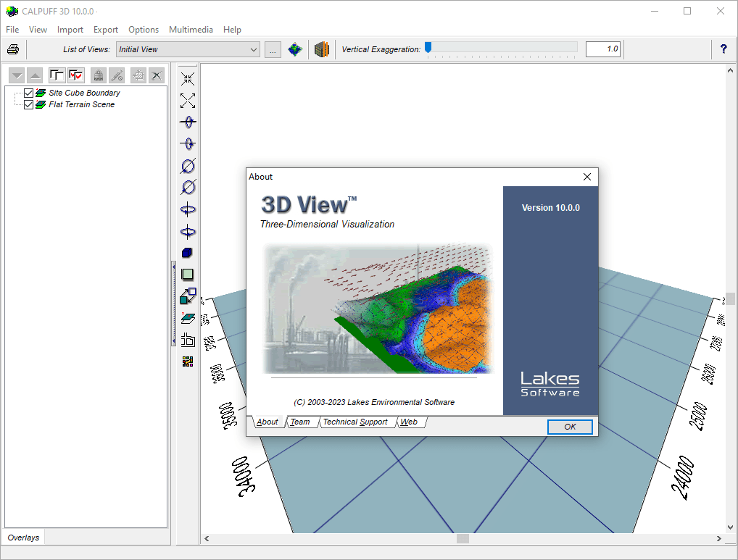Select the blue solid cube icon
This screenshot has width=738, height=560.
(187, 253)
